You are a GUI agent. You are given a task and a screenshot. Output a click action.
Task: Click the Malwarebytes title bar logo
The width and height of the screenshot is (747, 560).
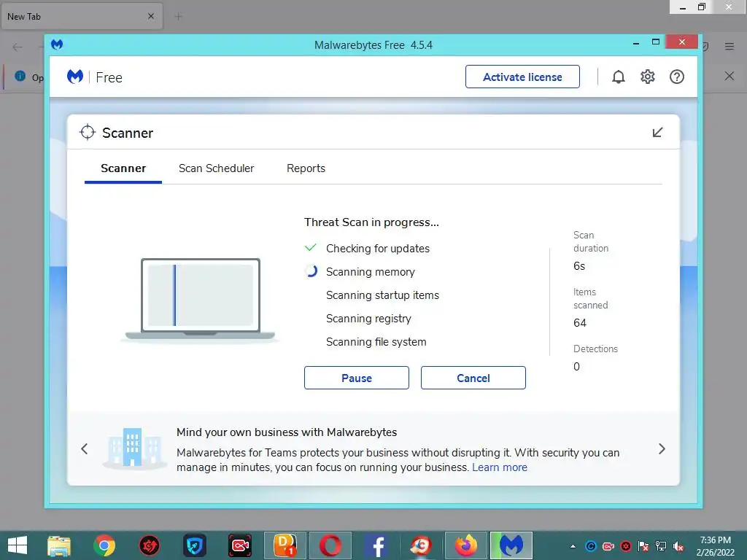click(x=57, y=44)
